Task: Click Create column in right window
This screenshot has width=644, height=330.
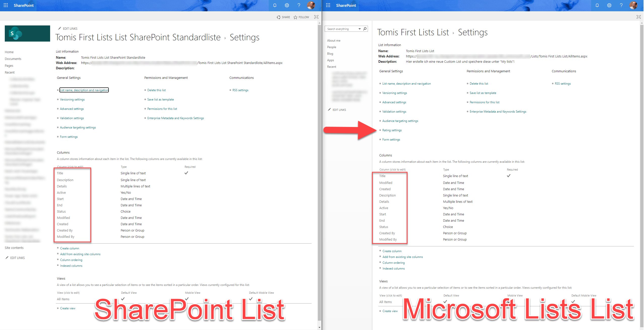Action: 392,251
